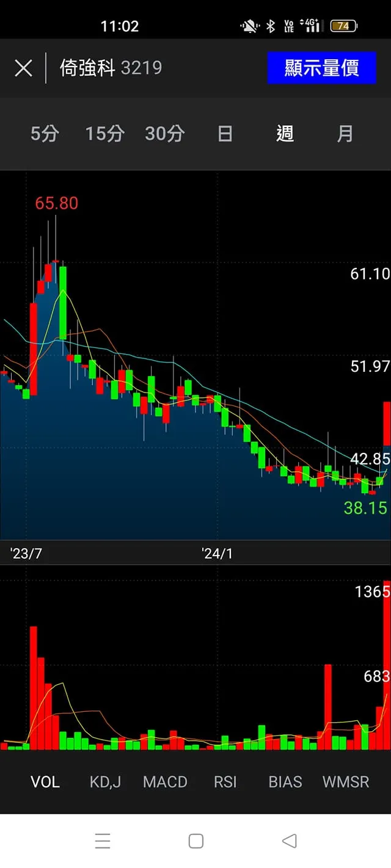This screenshot has height=868, width=391.
Task: Close the chart with the X icon
Action: 23,68
